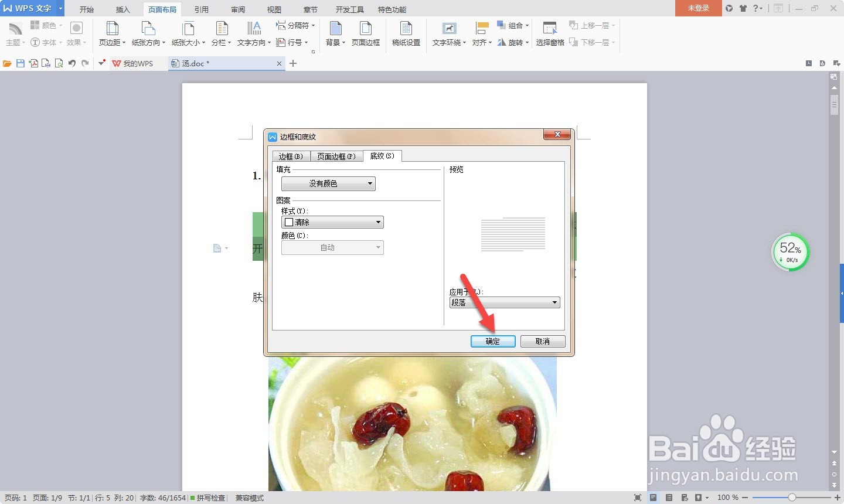The height and width of the screenshot is (504, 844).
Task: Click the skin shirt icon in title bar
Action: pyautogui.click(x=743, y=8)
